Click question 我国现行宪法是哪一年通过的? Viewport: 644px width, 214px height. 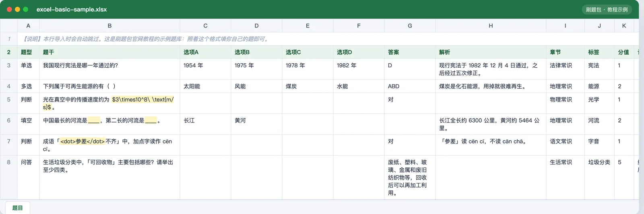(x=109, y=69)
